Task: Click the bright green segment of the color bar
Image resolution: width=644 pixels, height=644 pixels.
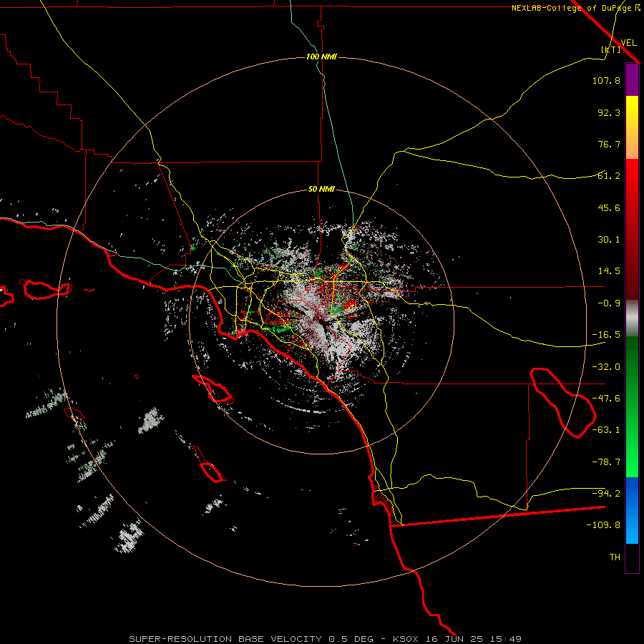Action: (x=632, y=406)
